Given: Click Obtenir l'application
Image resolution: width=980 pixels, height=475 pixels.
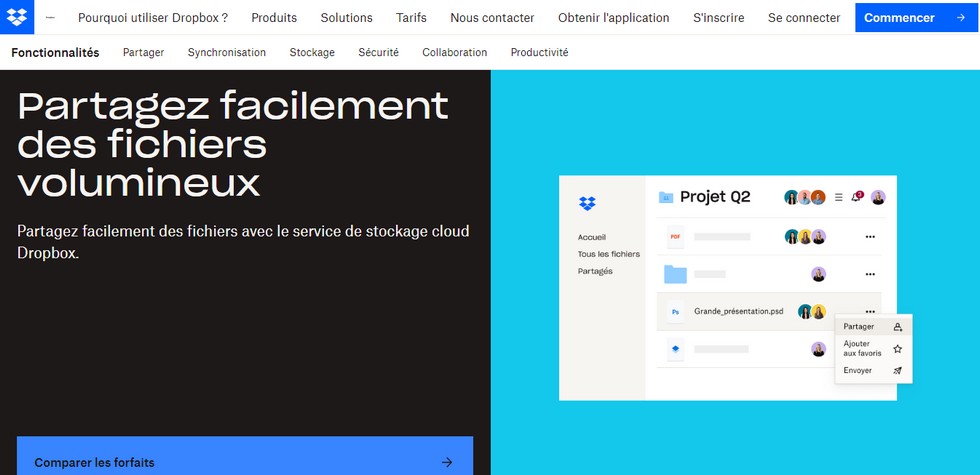Looking at the screenshot, I should click(613, 18).
